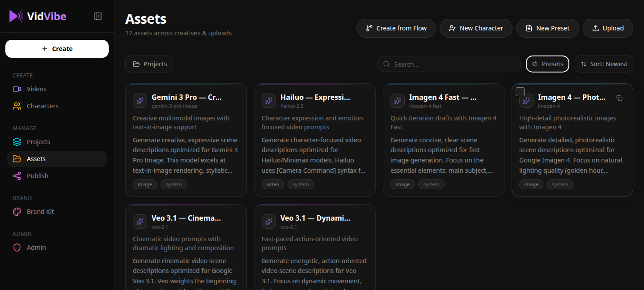
Task: Copy the Imagen 4 Photo preset
Action: 619,98
